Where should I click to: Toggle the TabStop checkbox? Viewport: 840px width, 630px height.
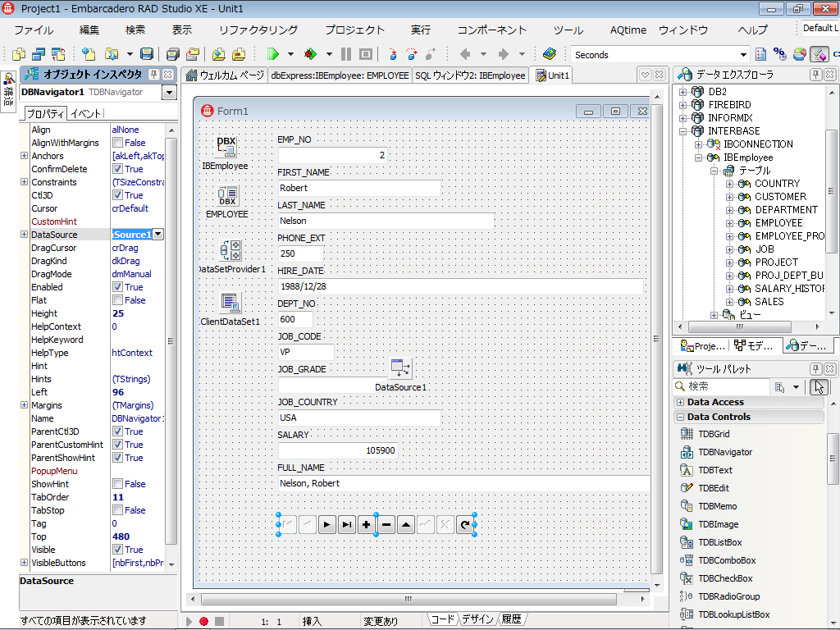tap(118, 510)
